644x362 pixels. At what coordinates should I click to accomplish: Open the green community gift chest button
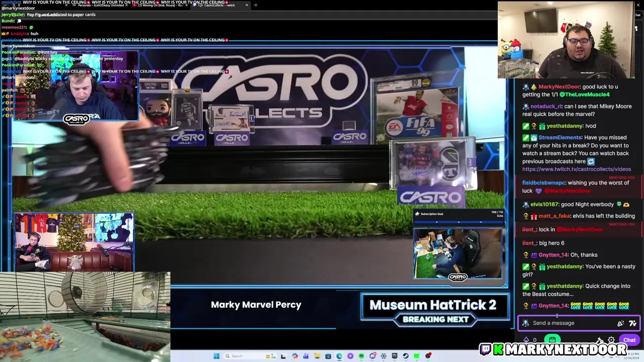tap(552, 340)
